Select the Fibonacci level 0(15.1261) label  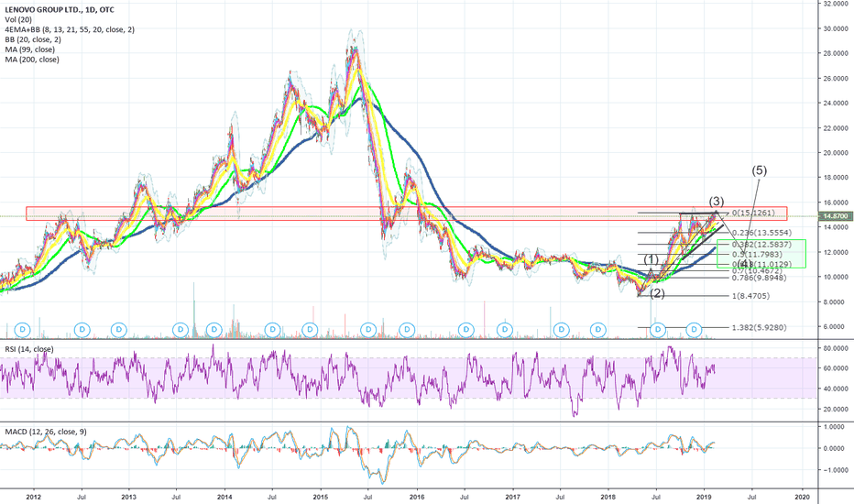click(753, 213)
